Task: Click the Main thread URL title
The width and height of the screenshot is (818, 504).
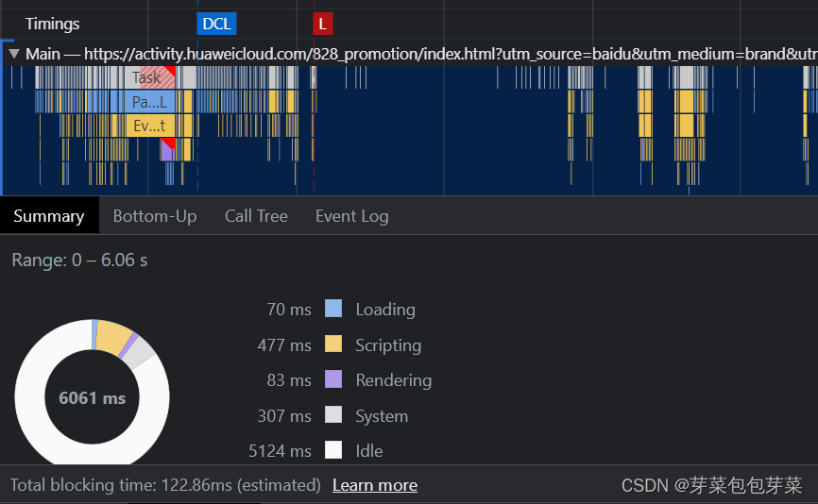Action: click(x=421, y=54)
